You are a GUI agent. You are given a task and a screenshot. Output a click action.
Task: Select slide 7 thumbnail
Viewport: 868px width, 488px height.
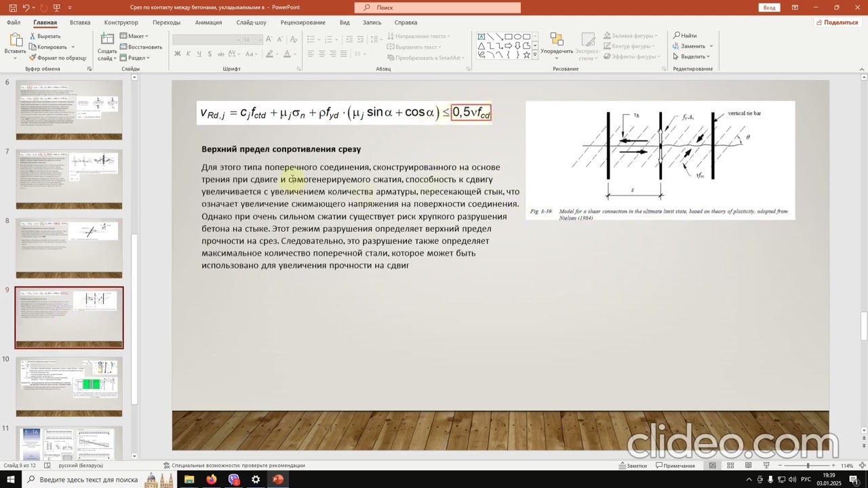(69, 180)
